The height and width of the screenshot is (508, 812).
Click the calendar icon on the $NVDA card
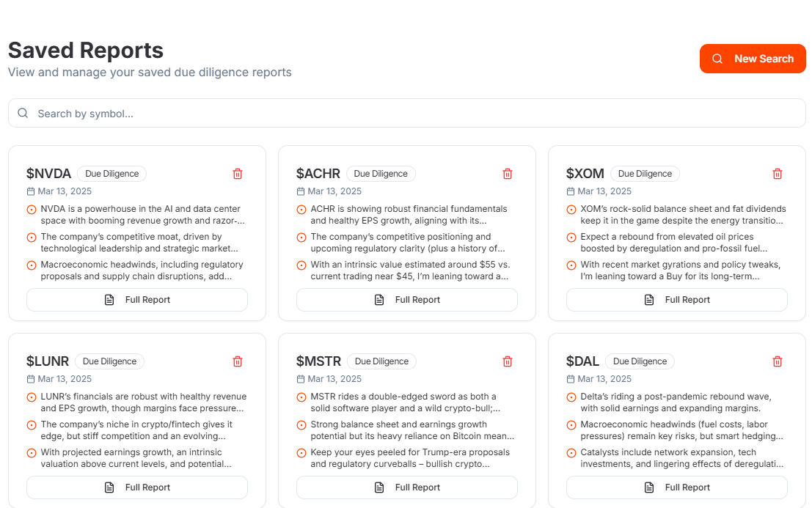pyautogui.click(x=31, y=191)
